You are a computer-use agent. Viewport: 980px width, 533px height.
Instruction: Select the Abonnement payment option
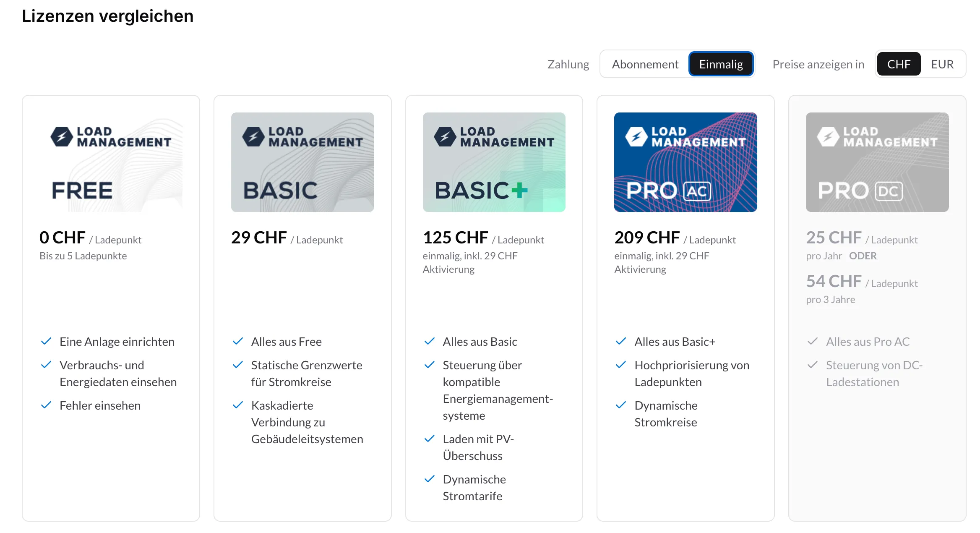[x=645, y=64]
